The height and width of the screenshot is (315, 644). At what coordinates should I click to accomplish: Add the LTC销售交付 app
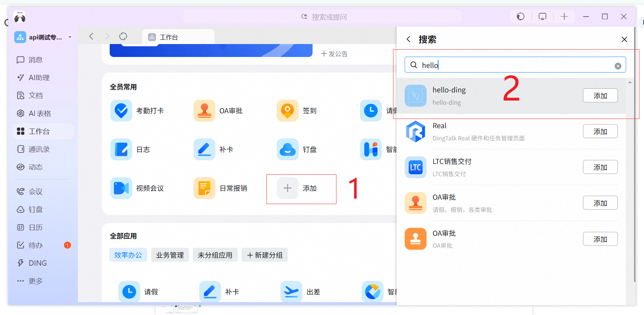pos(600,167)
